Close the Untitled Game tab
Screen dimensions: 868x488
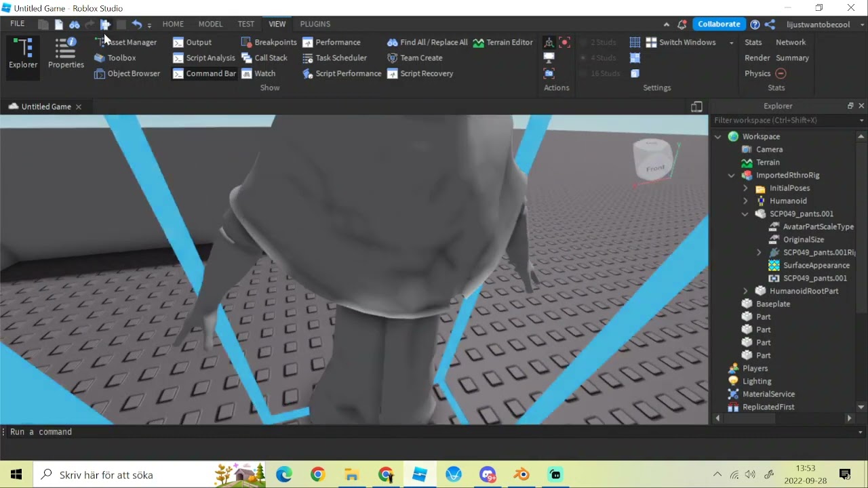tap(79, 106)
